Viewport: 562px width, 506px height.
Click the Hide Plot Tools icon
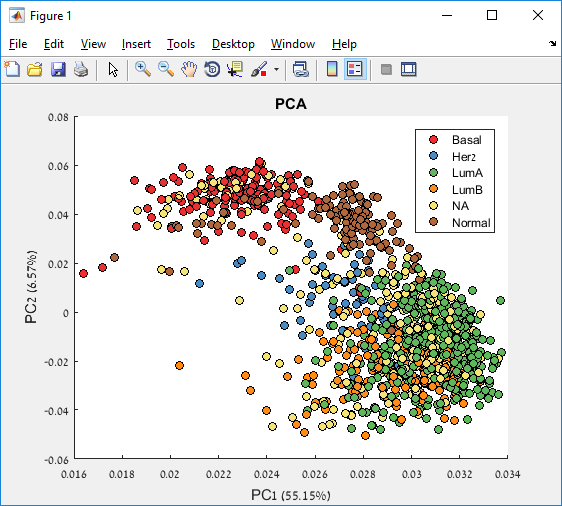(x=386, y=69)
